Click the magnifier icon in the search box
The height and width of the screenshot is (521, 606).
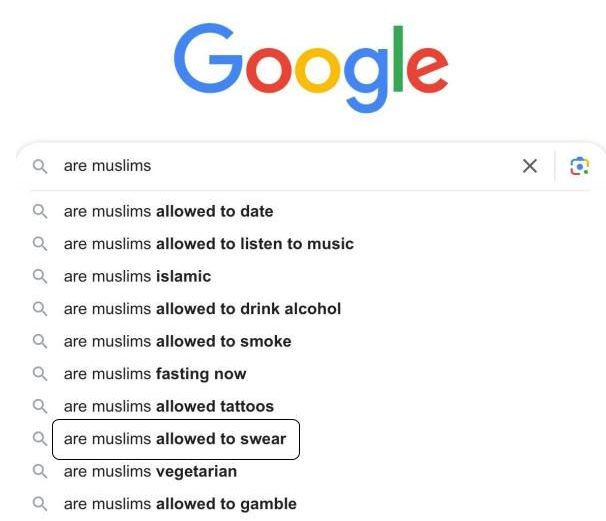click(40, 166)
